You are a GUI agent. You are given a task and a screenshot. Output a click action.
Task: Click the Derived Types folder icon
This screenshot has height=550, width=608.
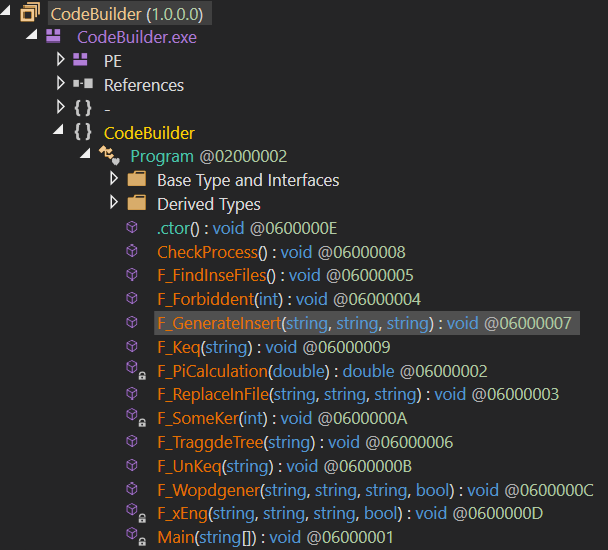[136, 204]
